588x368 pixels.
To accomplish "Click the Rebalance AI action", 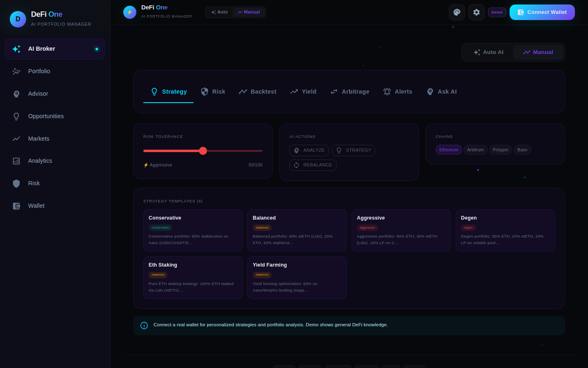I will (x=313, y=165).
